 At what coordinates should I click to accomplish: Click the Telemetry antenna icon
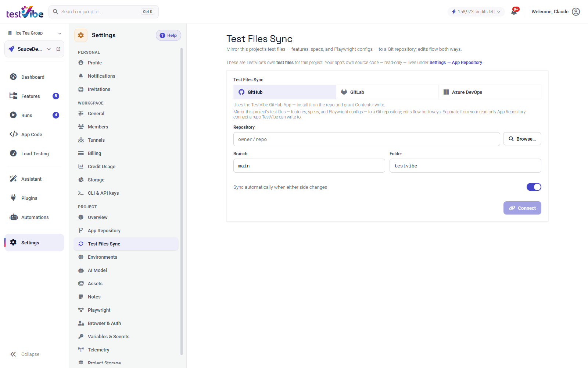coord(81,350)
